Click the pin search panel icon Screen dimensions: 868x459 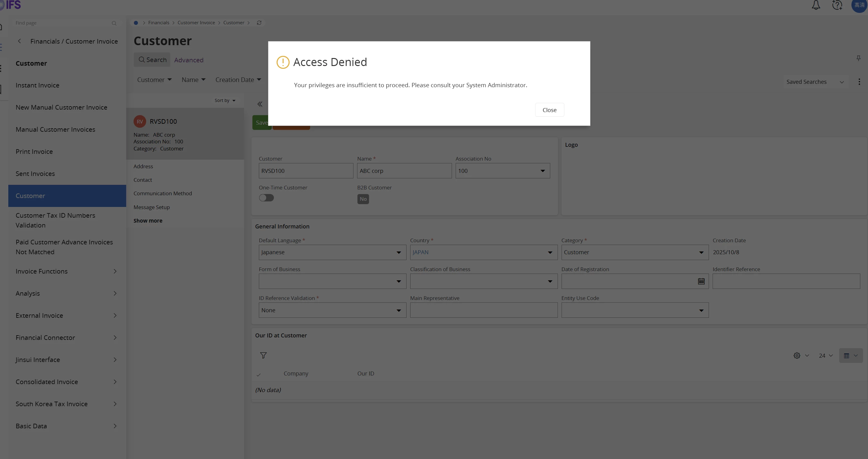coord(858,58)
